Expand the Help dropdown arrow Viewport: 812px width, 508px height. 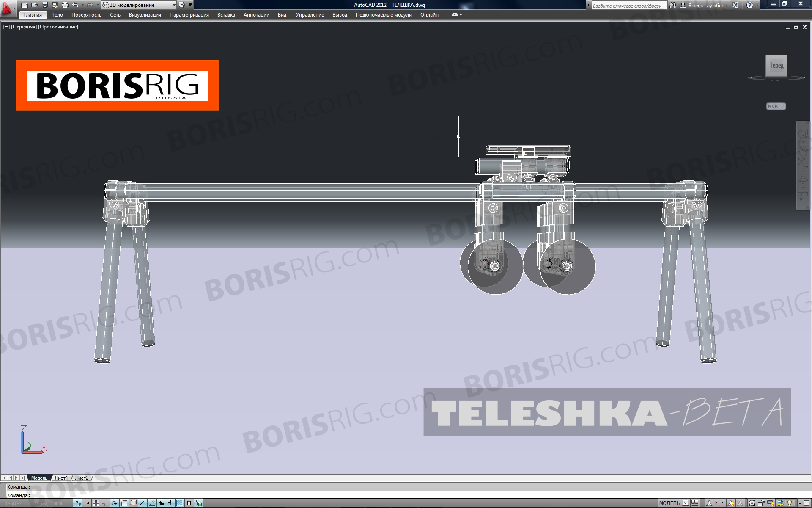point(757,5)
